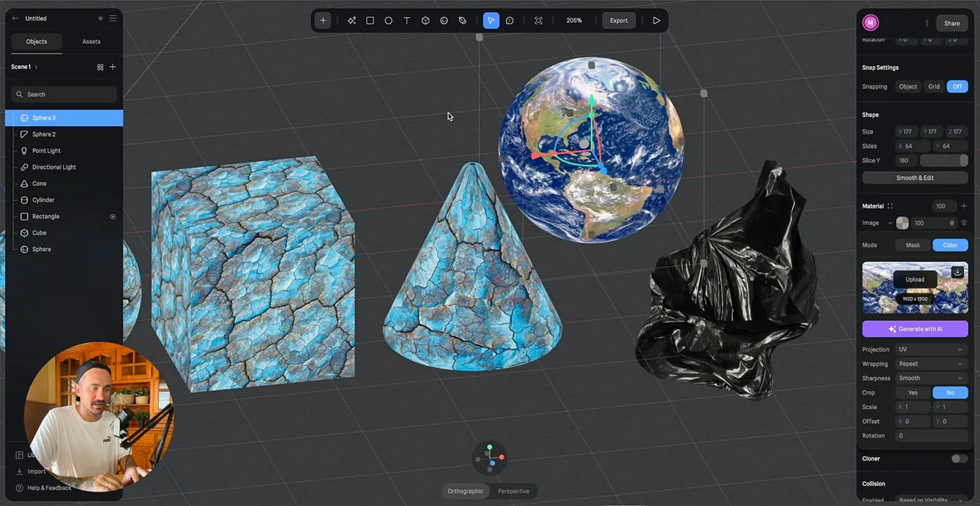Select Point Light object
Screen dimensions: 980x506
[64, 151]
